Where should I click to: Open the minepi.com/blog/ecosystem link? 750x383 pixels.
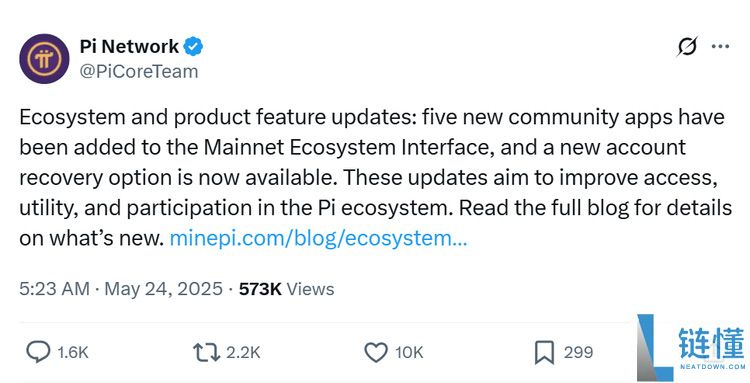(318, 238)
